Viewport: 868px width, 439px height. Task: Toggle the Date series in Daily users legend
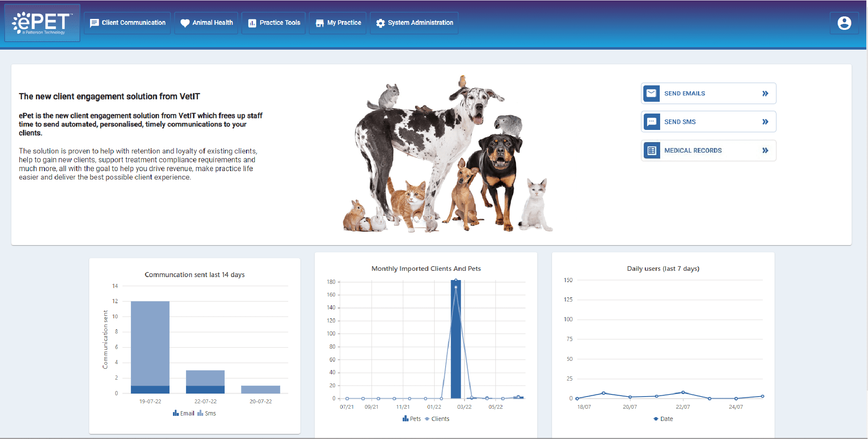coord(663,419)
